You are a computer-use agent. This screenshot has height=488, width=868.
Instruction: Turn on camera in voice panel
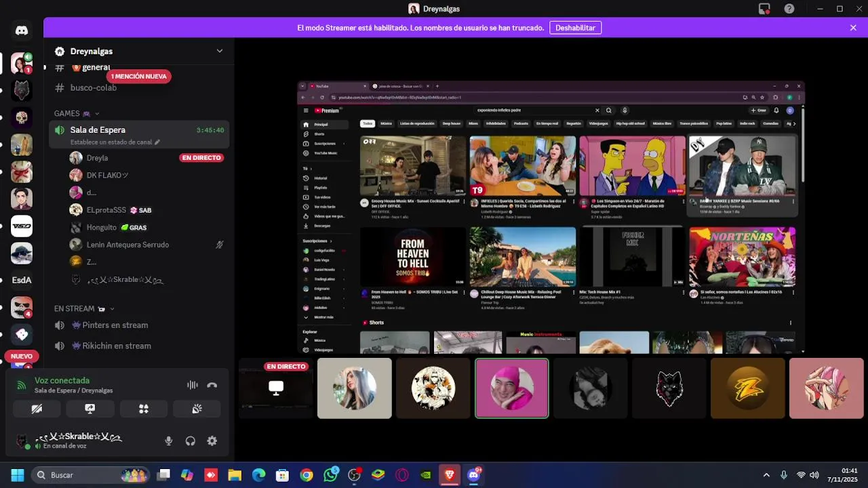point(37,409)
